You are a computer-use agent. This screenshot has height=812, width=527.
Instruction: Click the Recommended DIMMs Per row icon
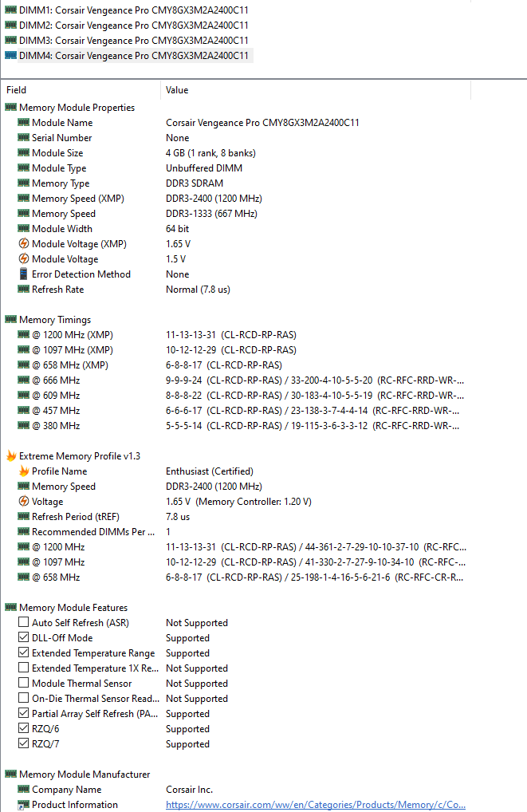coord(23,531)
